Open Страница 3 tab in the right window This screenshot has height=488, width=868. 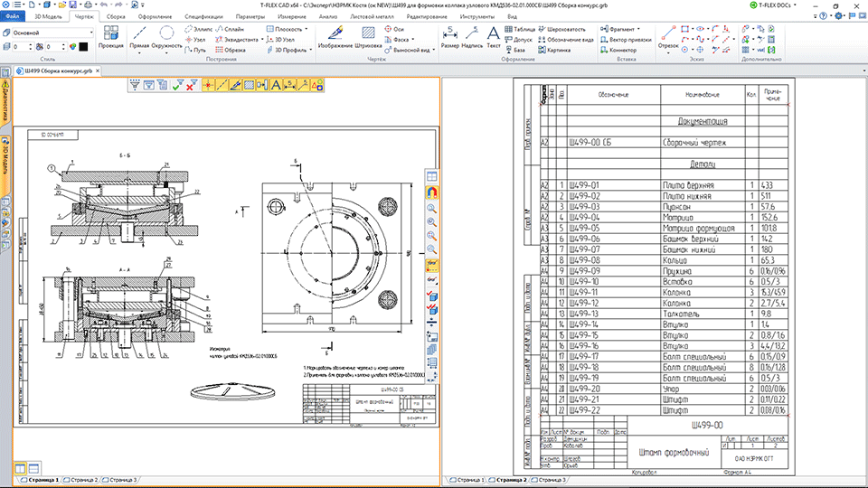549,480
